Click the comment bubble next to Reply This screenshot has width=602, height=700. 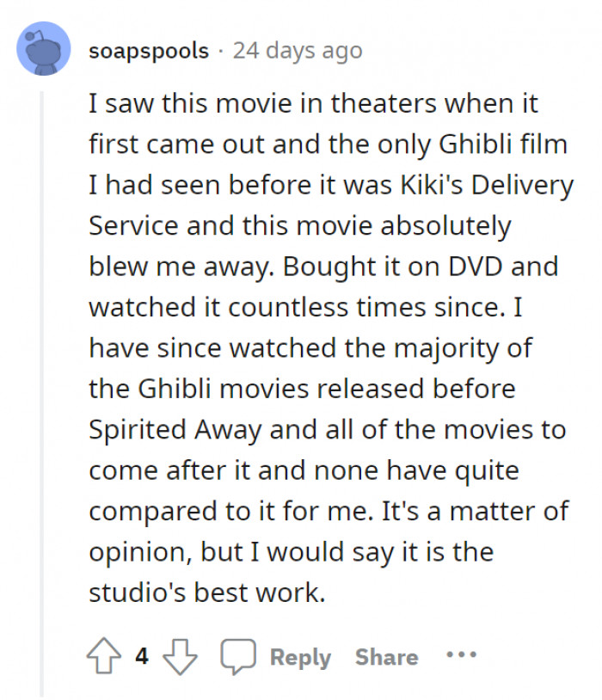(241, 656)
